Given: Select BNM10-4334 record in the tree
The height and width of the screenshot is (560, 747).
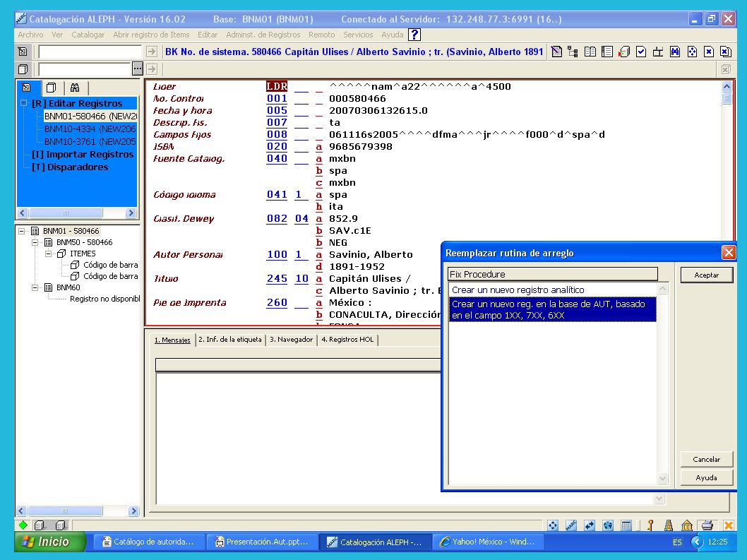Looking at the screenshot, I should [x=90, y=129].
